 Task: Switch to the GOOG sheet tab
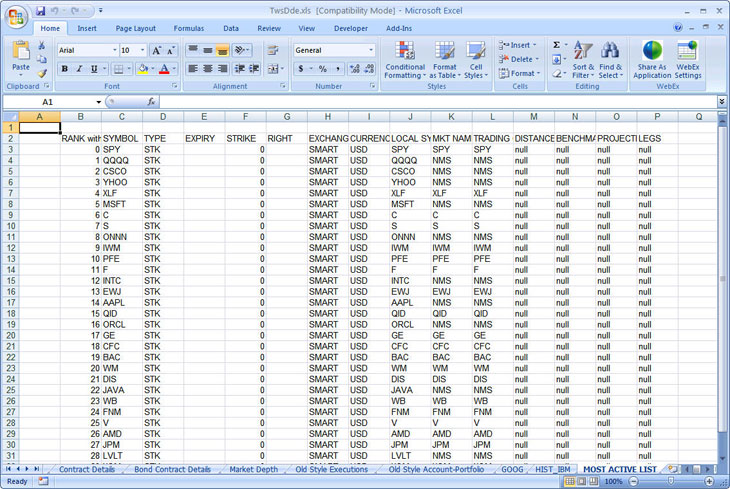pos(512,469)
